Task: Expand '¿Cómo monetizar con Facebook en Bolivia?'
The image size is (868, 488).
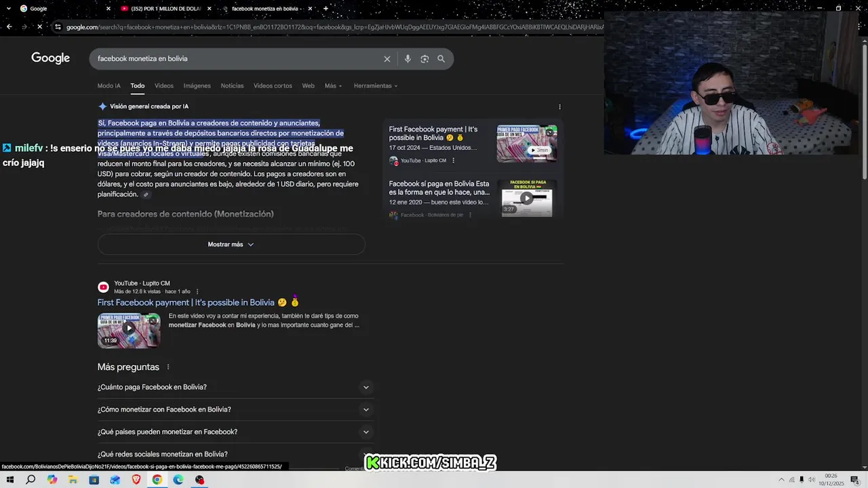Action: tap(235, 410)
